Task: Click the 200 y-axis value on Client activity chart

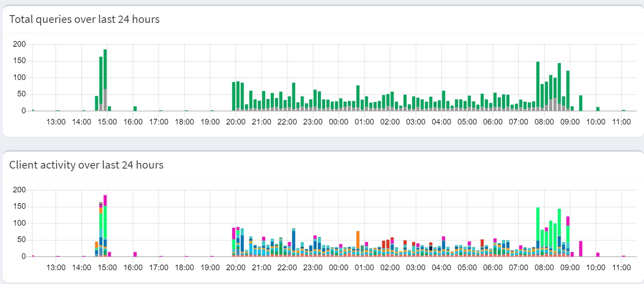Action: (20, 190)
